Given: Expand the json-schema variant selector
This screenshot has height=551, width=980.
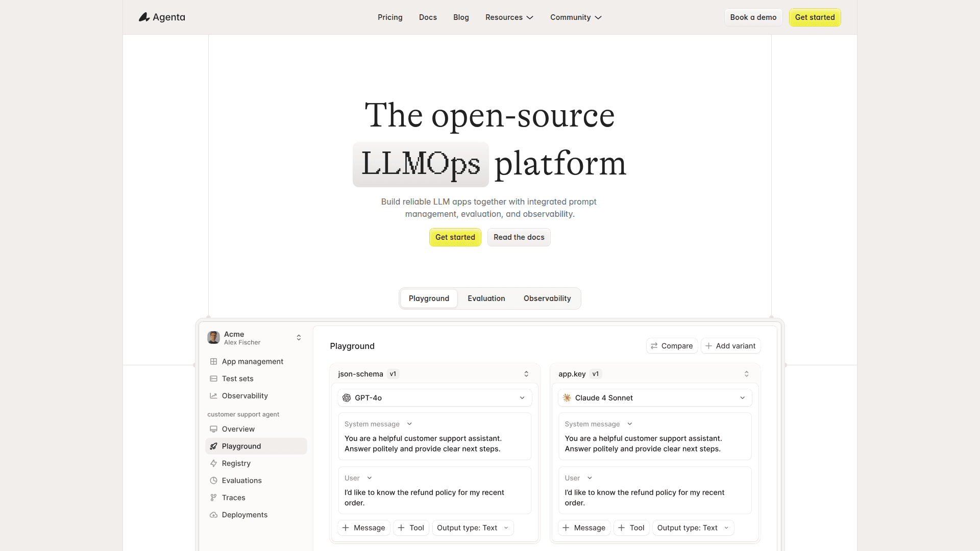Looking at the screenshot, I should (526, 374).
